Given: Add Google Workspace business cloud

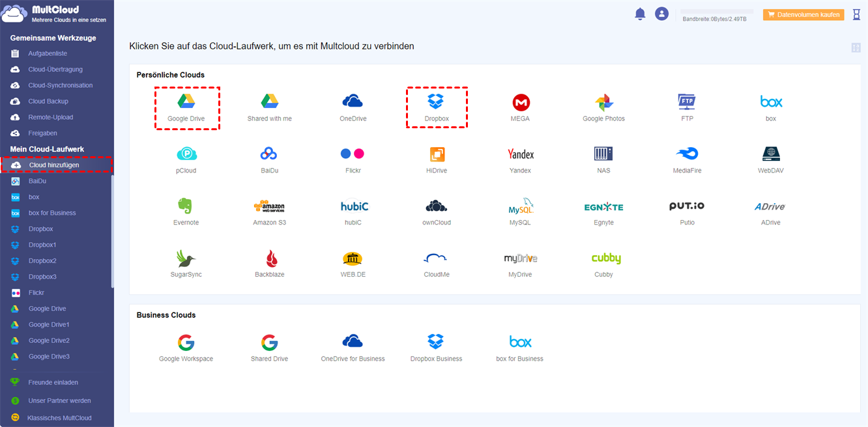Looking at the screenshot, I should tap(186, 348).
